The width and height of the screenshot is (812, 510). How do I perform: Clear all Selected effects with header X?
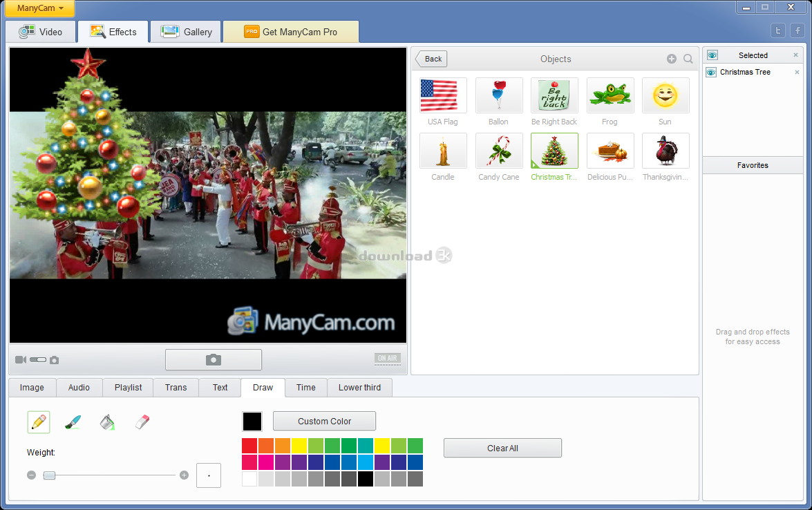796,55
